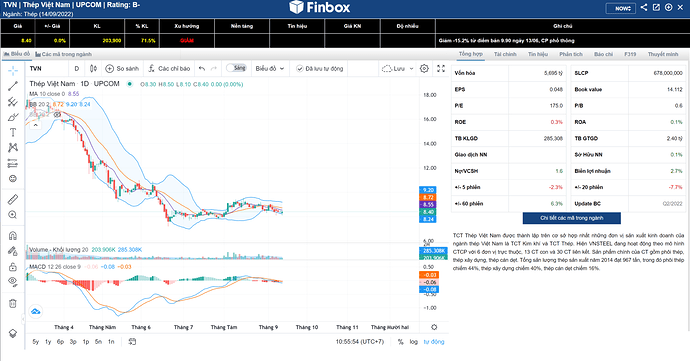Switch to the Tổng hợp tab
This screenshot has width=690, height=361.
[470, 54]
